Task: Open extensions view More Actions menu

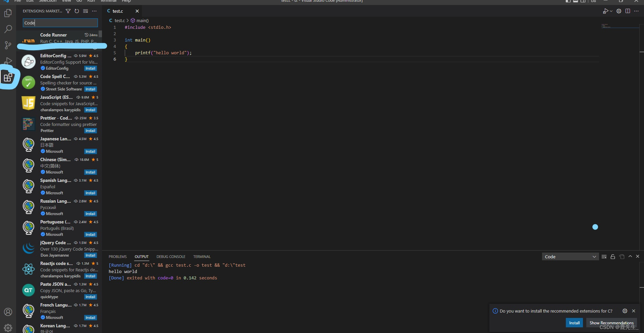Action: (x=94, y=11)
